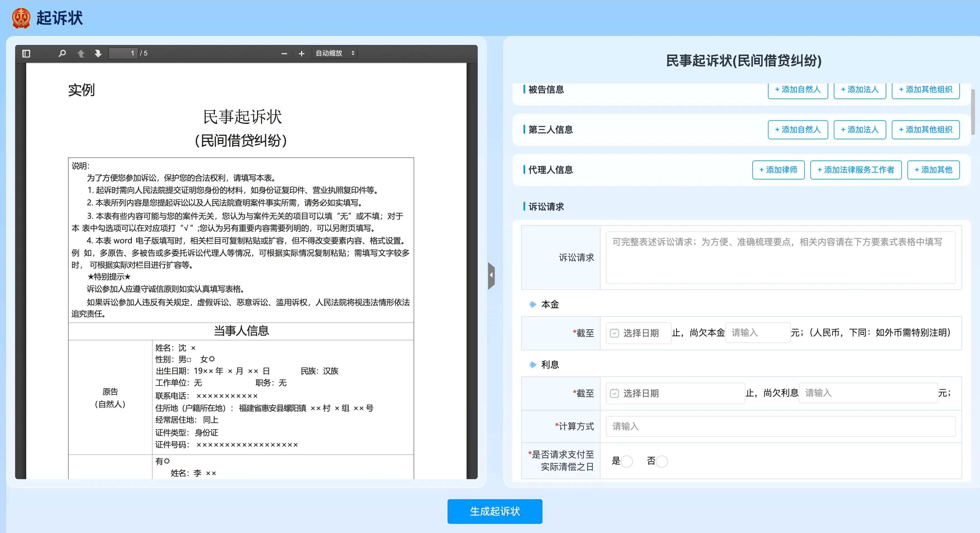Select 否 for 是否请求支付至实际清偿之日
Image resolution: width=980 pixels, height=533 pixels.
coord(662,462)
